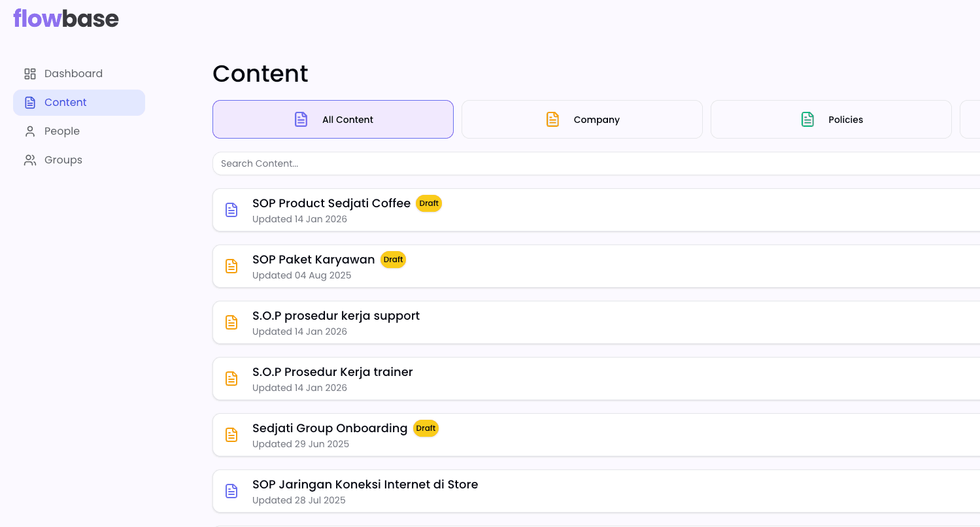This screenshot has width=980, height=527.
Task: Click orange document icon beside SOP Paket Karyawan
Action: coord(231,266)
